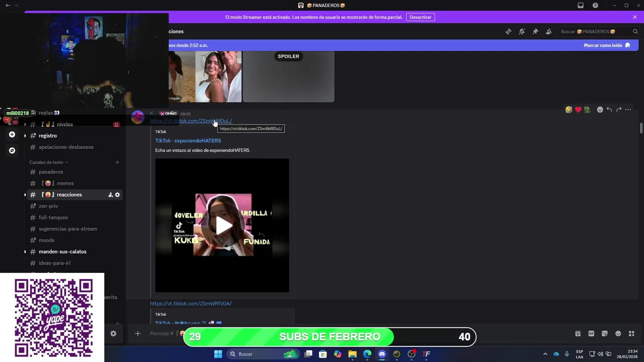Open apps launcher icon in message bar
644x362 pixels.
point(631,333)
